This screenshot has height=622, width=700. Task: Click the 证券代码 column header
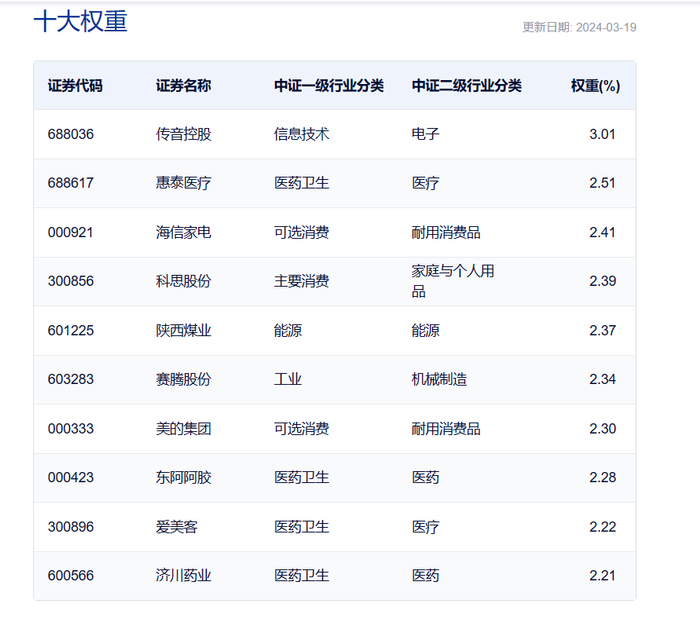(x=75, y=86)
